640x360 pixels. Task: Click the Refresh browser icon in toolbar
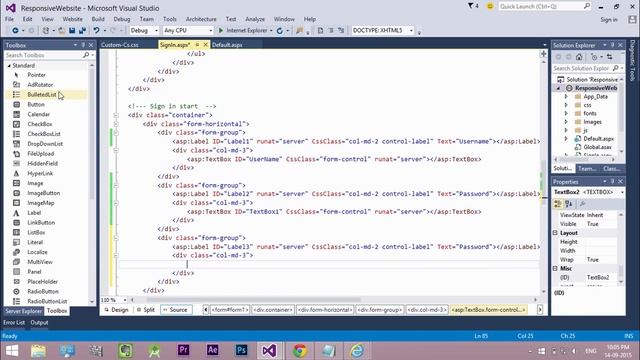point(280,31)
